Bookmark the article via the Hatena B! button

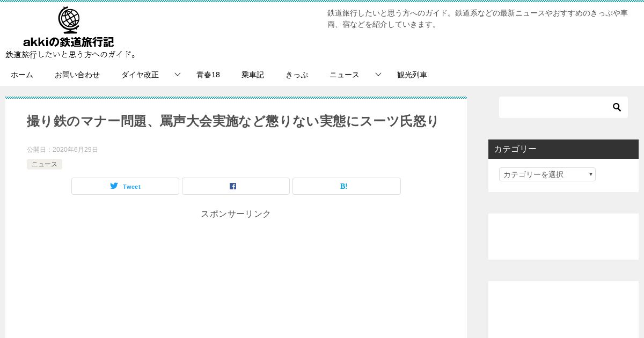point(347,186)
